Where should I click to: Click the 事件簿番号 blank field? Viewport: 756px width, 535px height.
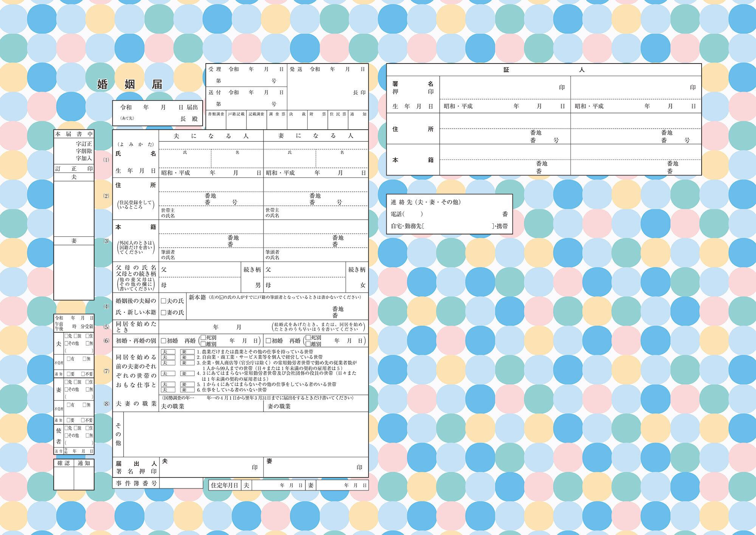(181, 483)
